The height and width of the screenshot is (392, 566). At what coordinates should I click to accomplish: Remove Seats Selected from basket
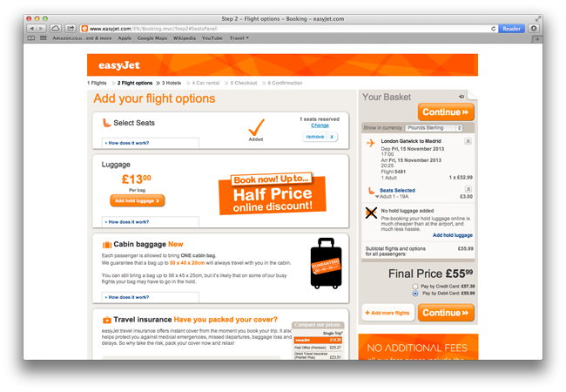(x=468, y=189)
